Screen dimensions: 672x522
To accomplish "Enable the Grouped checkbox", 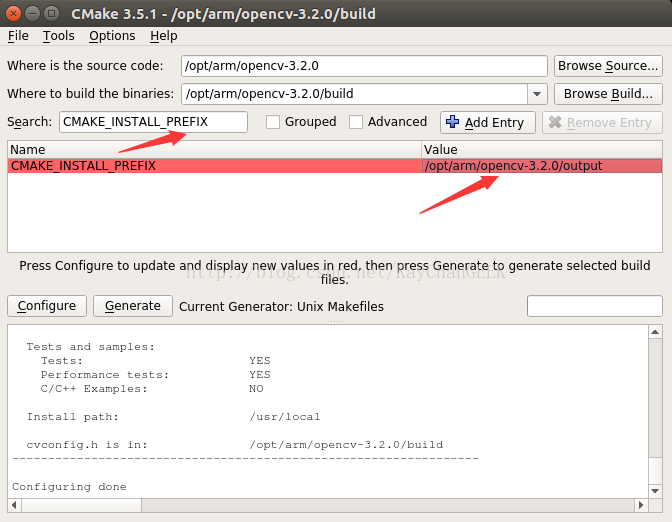I will pyautogui.click(x=273, y=122).
